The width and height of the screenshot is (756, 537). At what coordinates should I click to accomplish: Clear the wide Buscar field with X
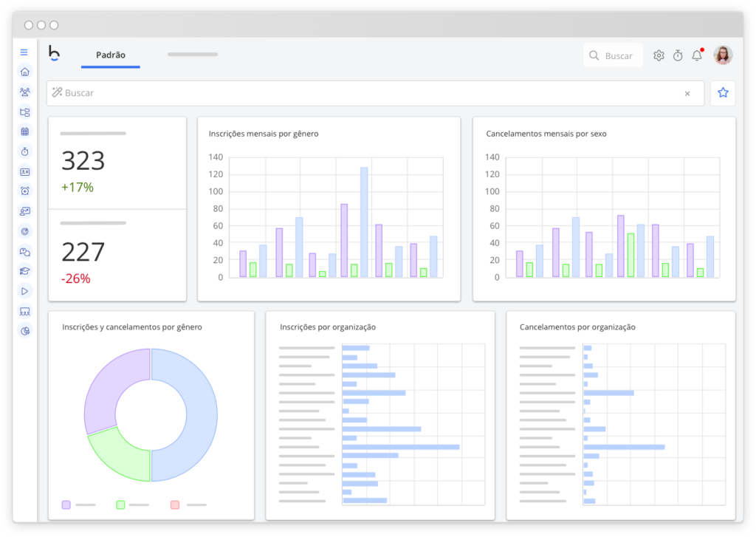tap(687, 94)
